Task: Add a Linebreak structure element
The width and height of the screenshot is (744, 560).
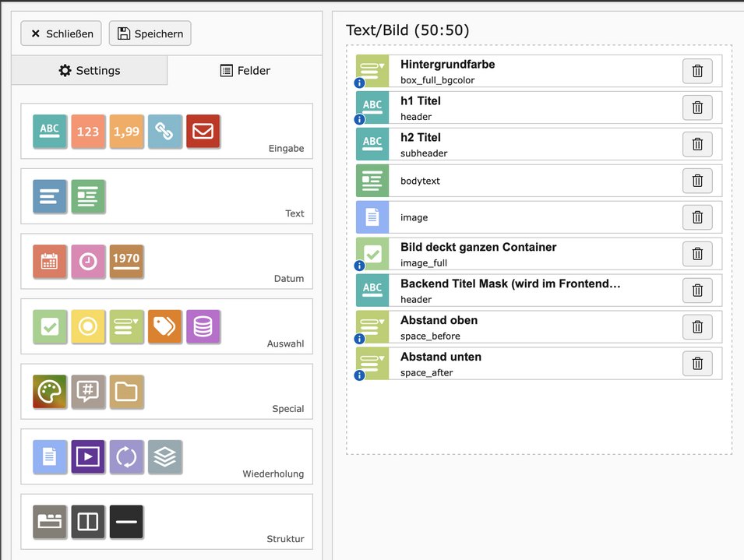Action: click(126, 522)
